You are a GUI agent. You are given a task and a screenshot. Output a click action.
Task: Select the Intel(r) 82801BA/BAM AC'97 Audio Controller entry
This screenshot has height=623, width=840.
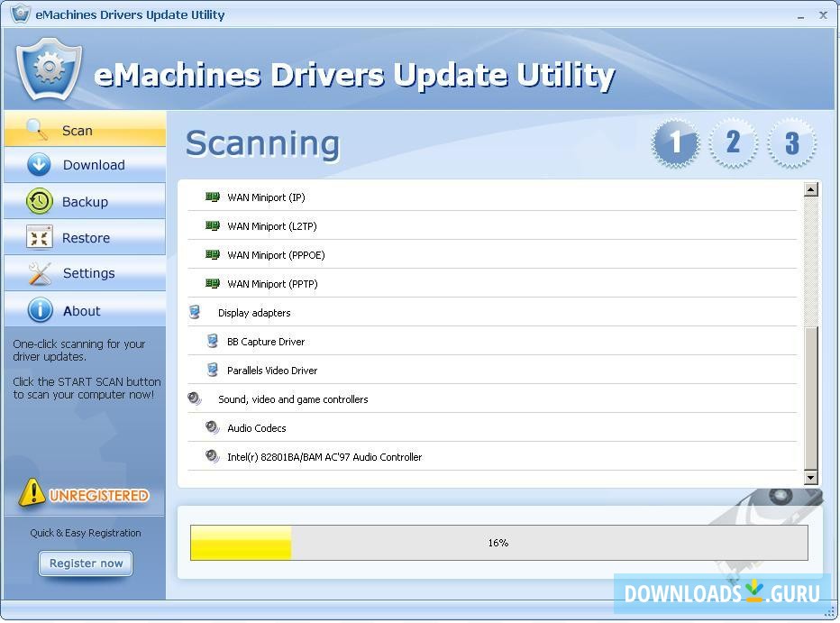tap(324, 456)
